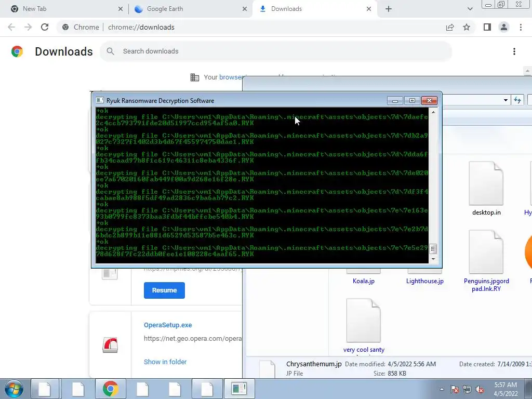Open the 'browser' managed link
The width and height of the screenshot is (532, 399).
pyautogui.click(x=231, y=77)
